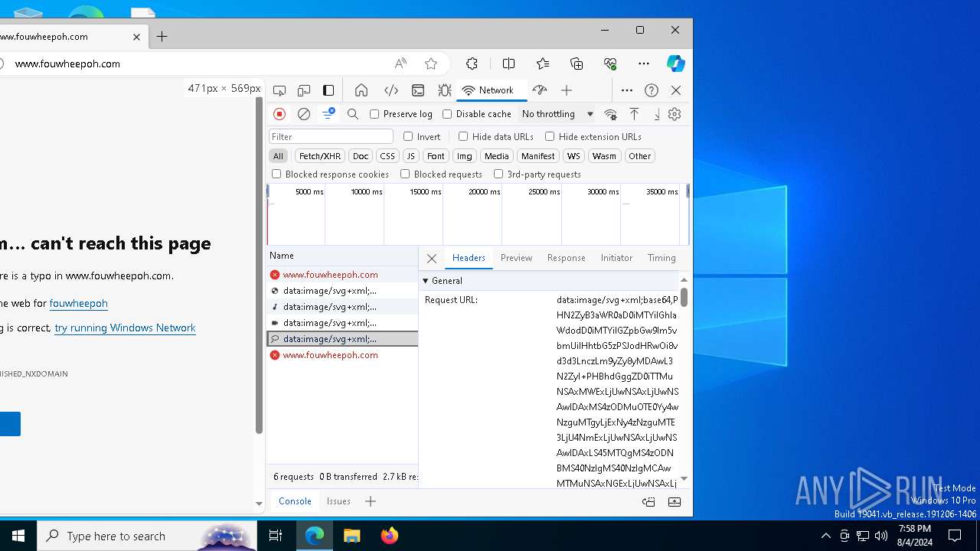Check 3rd-party requests option

point(498,174)
